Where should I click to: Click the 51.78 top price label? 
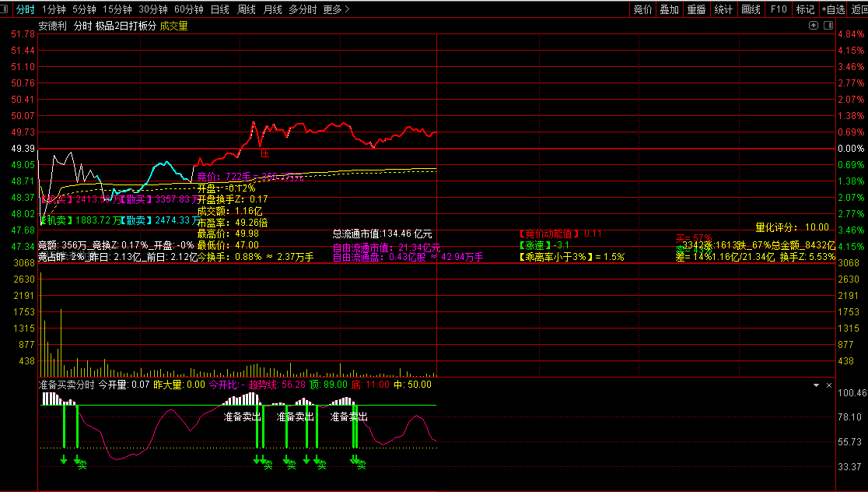point(23,34)
